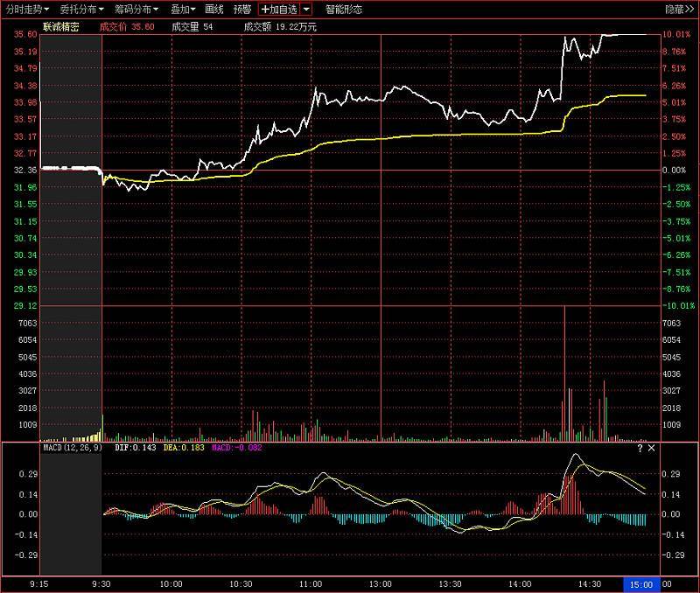Click the MACD:-0.082 value
This screenshot has height=593, width=700.
pos(236,447)
